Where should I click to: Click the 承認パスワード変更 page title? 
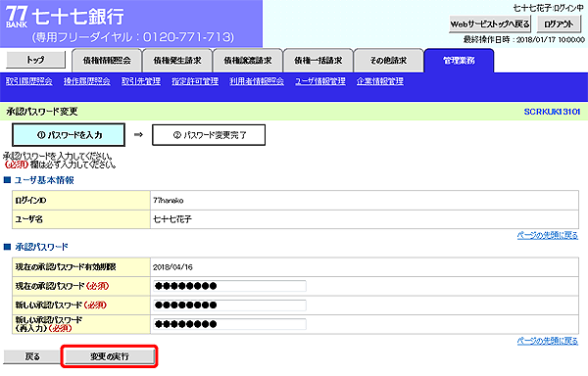click(42, 112)
